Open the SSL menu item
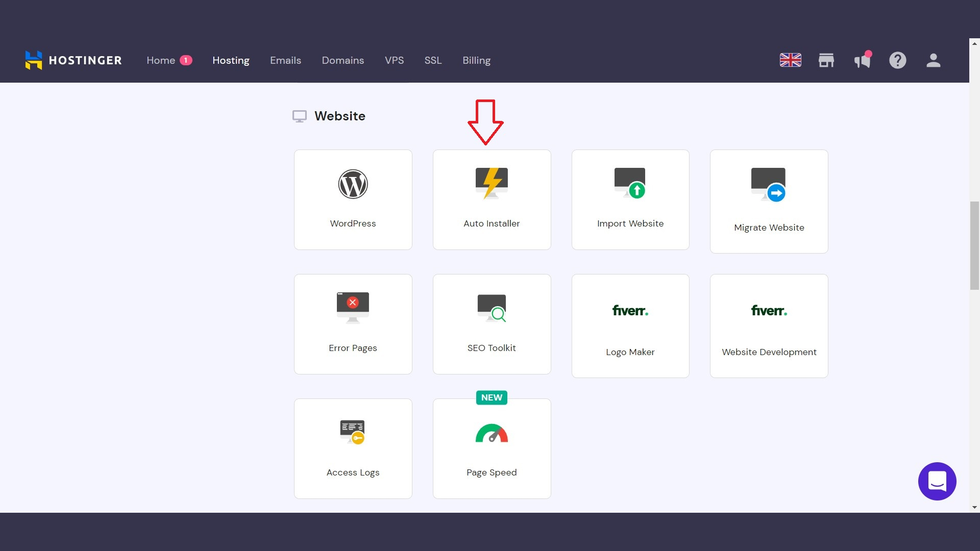 pyautogui.click(x=433, y=60)
